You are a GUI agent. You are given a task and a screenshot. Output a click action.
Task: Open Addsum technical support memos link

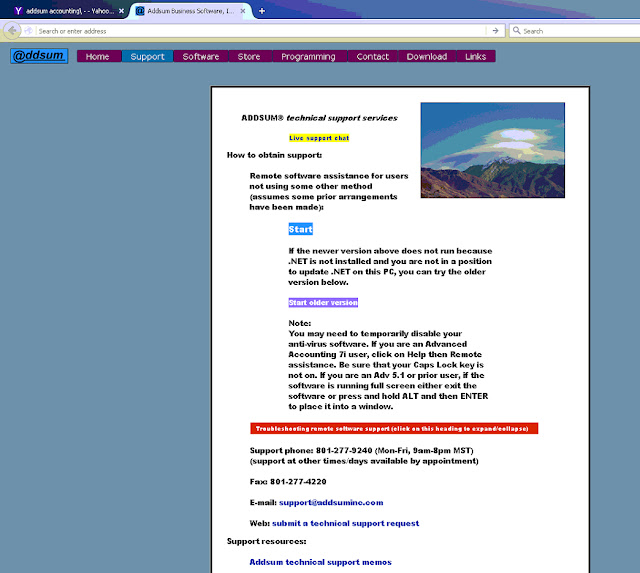tap(320, 562)
